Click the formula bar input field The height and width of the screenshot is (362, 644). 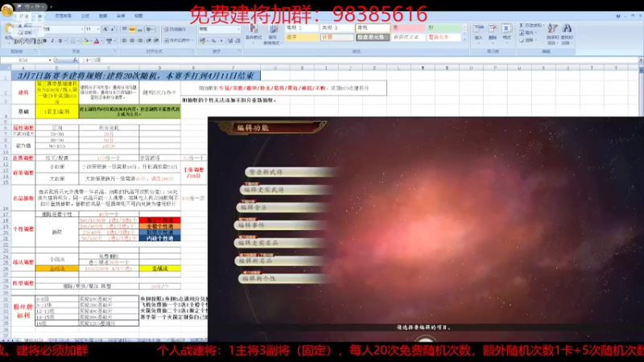pyautogui.click(x=359, y=60)
